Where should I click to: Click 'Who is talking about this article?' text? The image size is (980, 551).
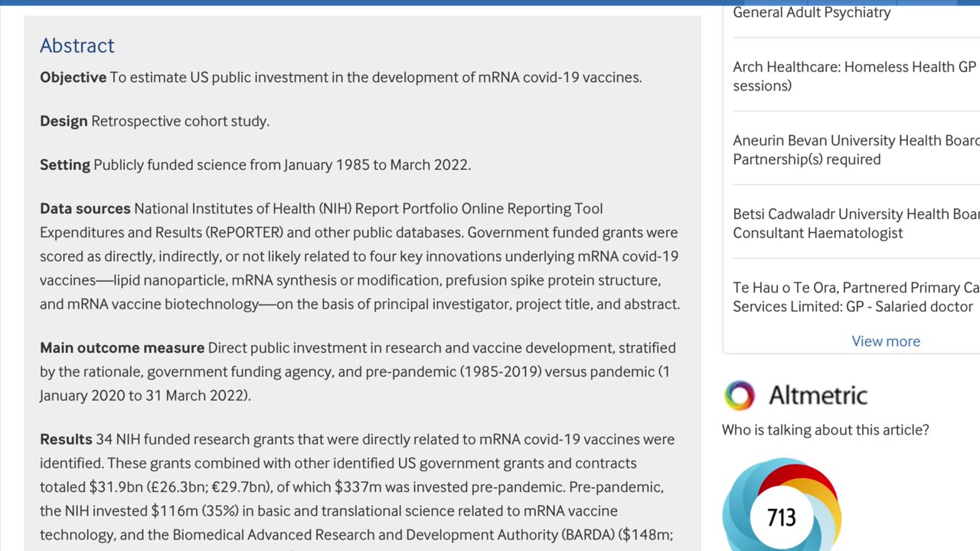(x=825, y=430)
